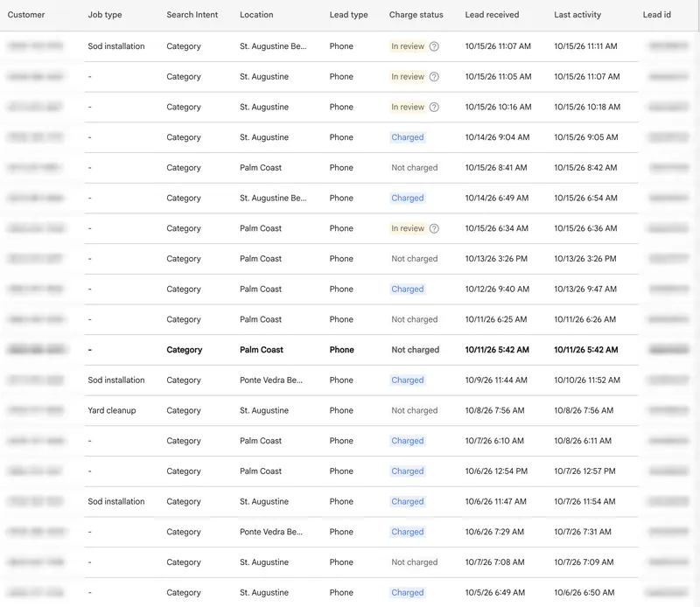Select bold unread lead 10/11/26 5:42 AM

350,350
